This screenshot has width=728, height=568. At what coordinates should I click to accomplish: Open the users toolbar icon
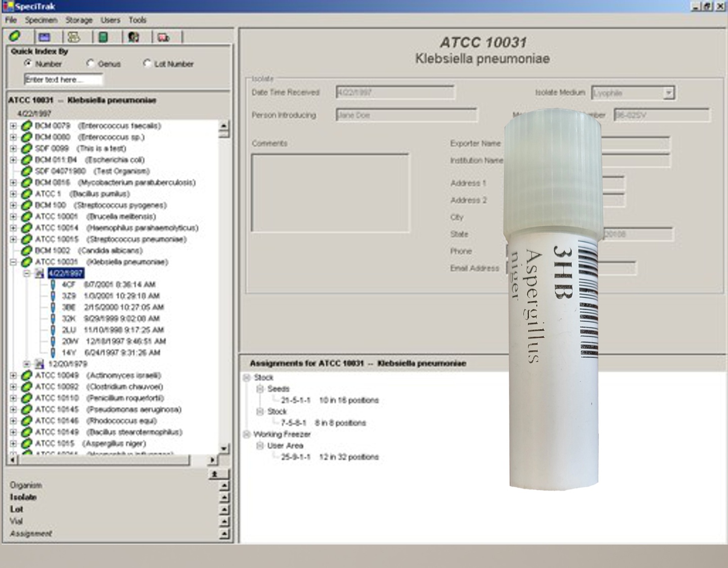pyautogui.click(x=133, y=37)
